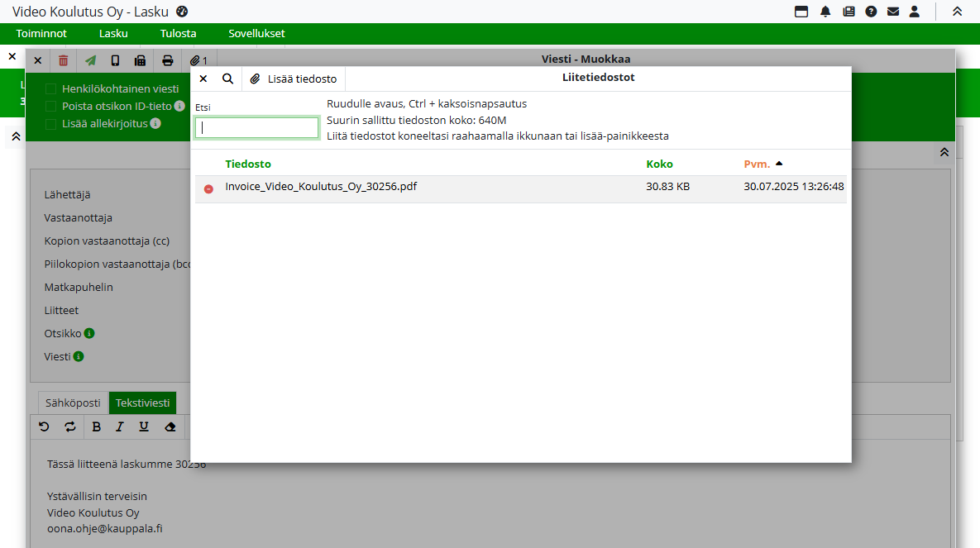The image size is (980, 548).
Task: Sort attachments by Pvm. column
Action: (757, 164)
